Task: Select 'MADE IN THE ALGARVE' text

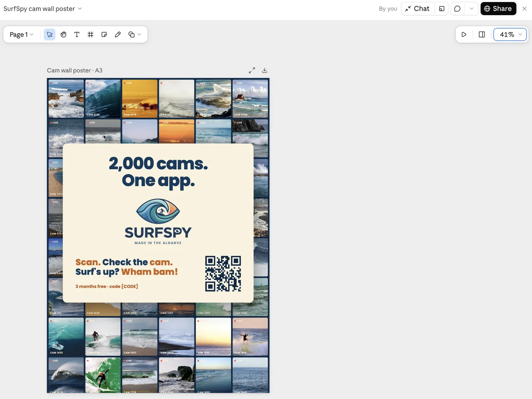Action: coord(158,243)
